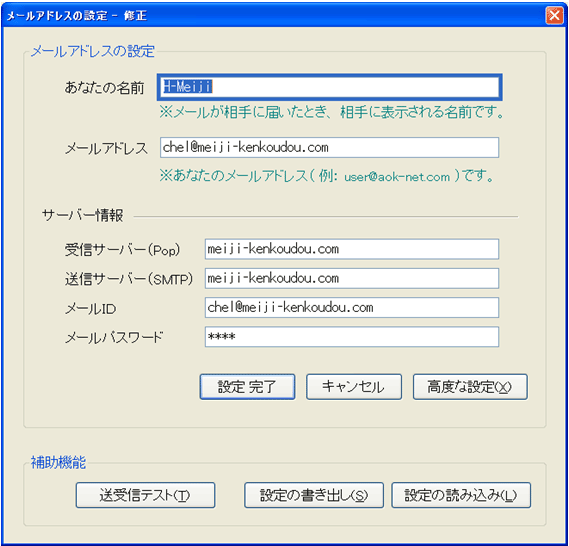
Task: Open 高度な設定(X) advanced settings
Action: click(x=470, y=387)
